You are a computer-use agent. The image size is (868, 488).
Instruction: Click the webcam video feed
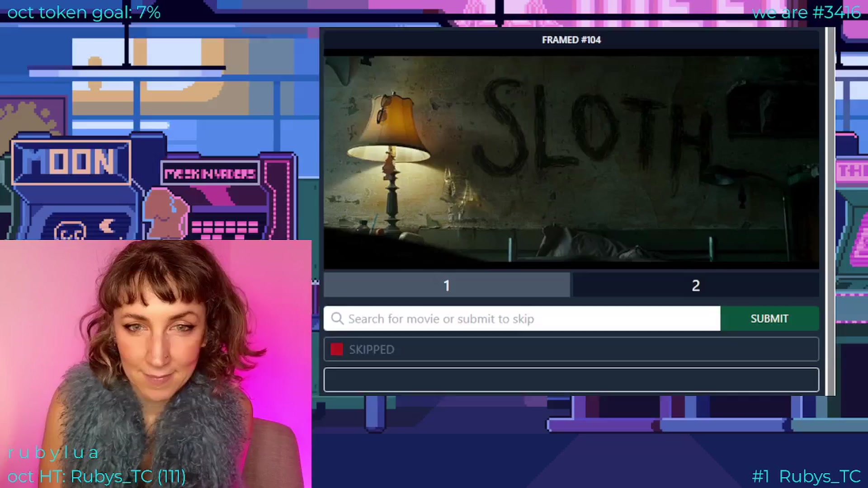156,364
